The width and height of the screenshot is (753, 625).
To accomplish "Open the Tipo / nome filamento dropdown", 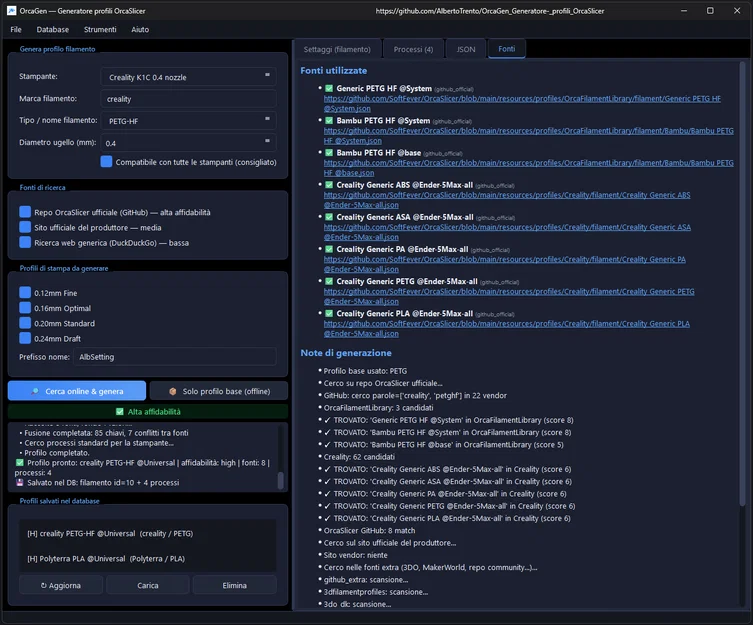I will tap(188, 121).
